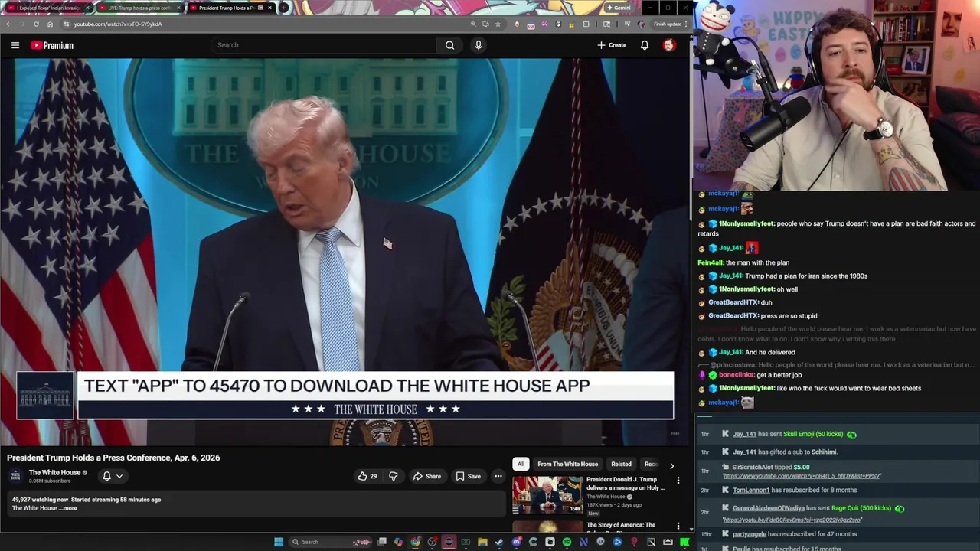Image resolution: width=980 pixels, height=551 pixels.
Task: Open Kick app from the taskbar
Action: tap(684, 542)
